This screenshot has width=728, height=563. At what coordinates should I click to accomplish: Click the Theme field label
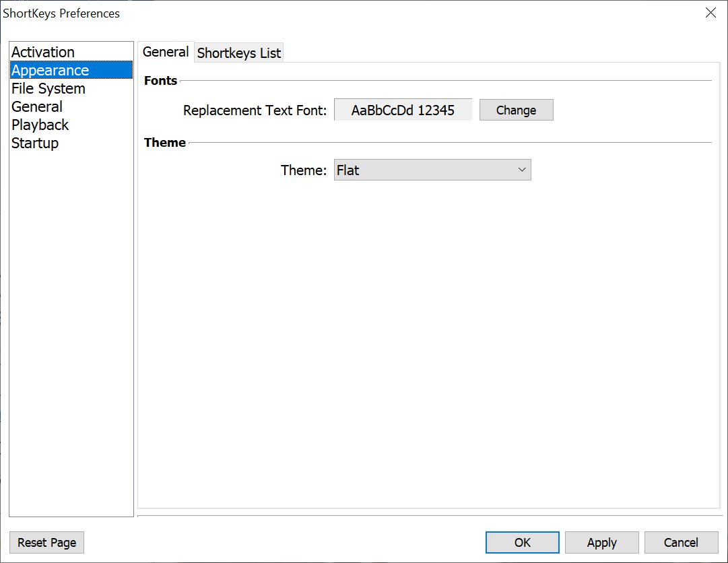[x=303, y=170]
